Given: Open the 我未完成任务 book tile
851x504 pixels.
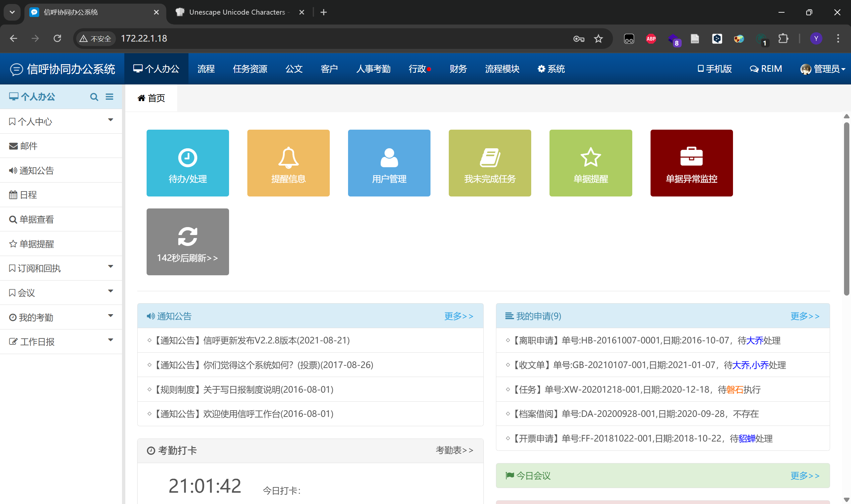Looking at the screenshot, I should coord(490,163).
